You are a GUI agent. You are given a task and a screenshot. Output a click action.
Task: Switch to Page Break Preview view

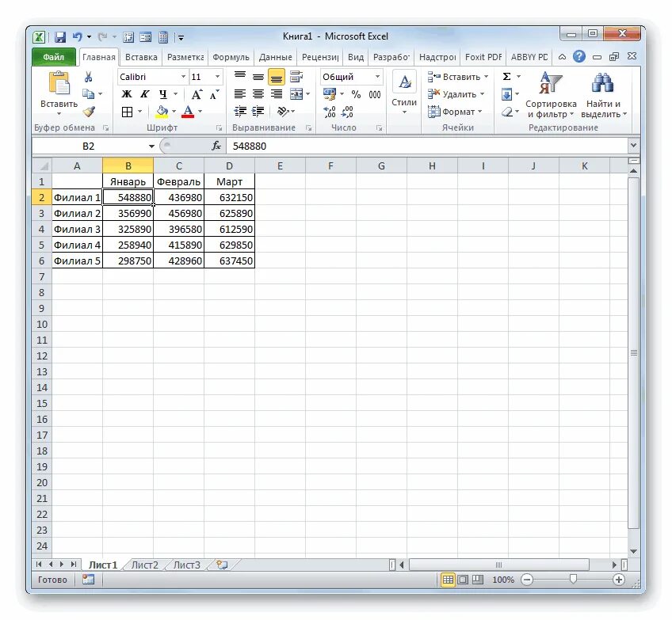point(478,580)
